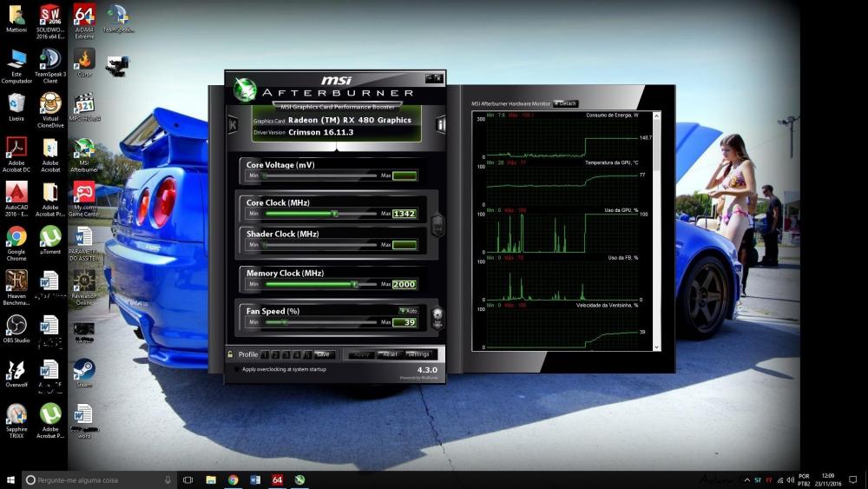
Task: Click the Link clocks icon
Action: (x=437, y=224)
